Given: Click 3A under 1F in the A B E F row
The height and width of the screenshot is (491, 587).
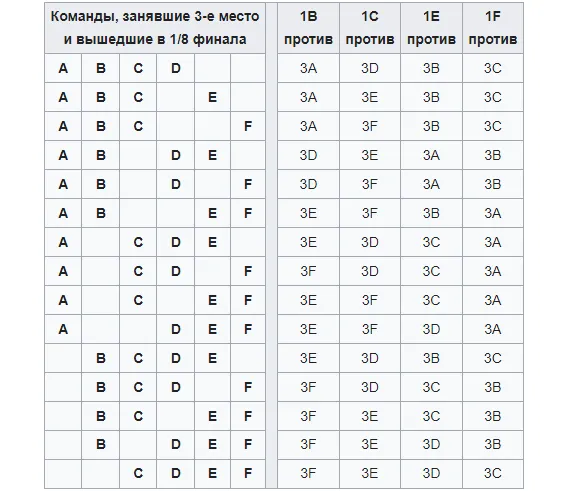Looking at the screenshot, I should pyautogui.click(x=493, y=213).
